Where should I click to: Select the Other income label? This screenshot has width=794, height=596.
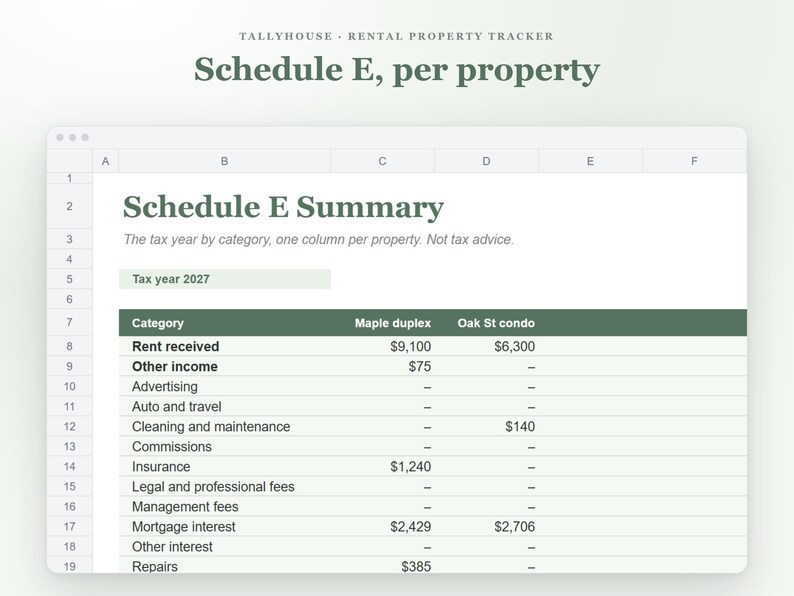pyautogui.click(x=175, y=367)
